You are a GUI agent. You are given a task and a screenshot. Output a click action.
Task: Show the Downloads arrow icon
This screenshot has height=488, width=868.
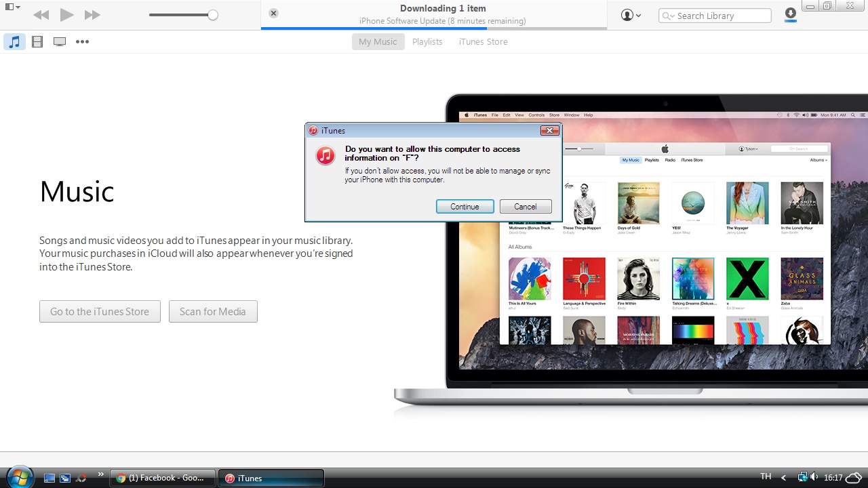tap(790, 14)
